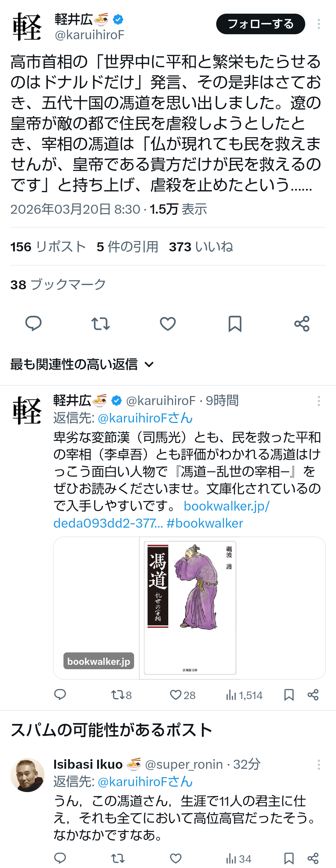Like the main post with the heart icon
This screenshot has height=868, width=336.
click(167, 324)
